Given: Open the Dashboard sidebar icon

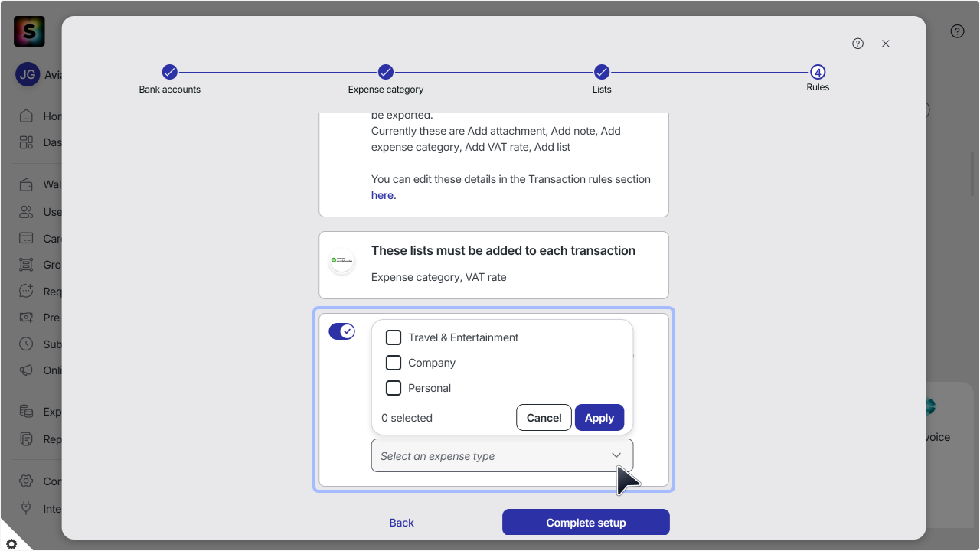Looking at the screenshot, I should [x=27, y=142].
